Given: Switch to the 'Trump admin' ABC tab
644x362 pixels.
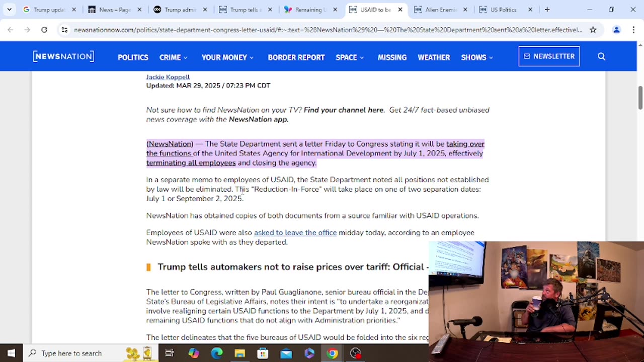Looking at the screenshot, I should pos(180,10).
